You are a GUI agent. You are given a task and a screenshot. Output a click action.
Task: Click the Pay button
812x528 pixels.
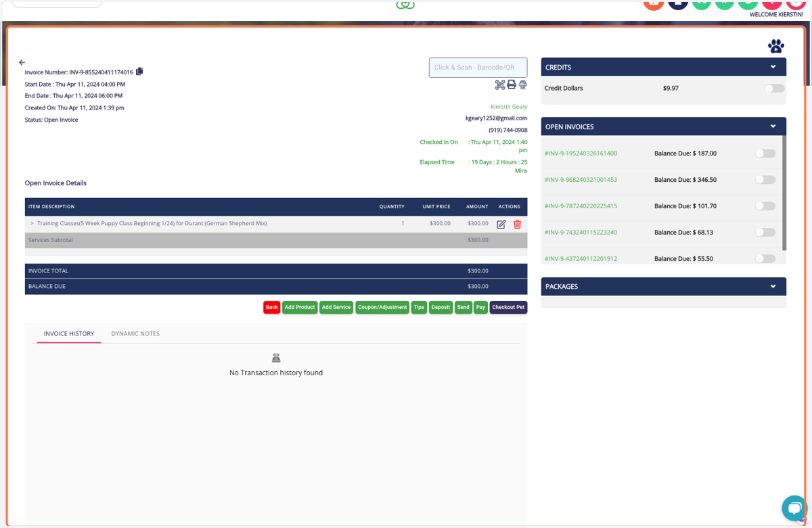480,307
